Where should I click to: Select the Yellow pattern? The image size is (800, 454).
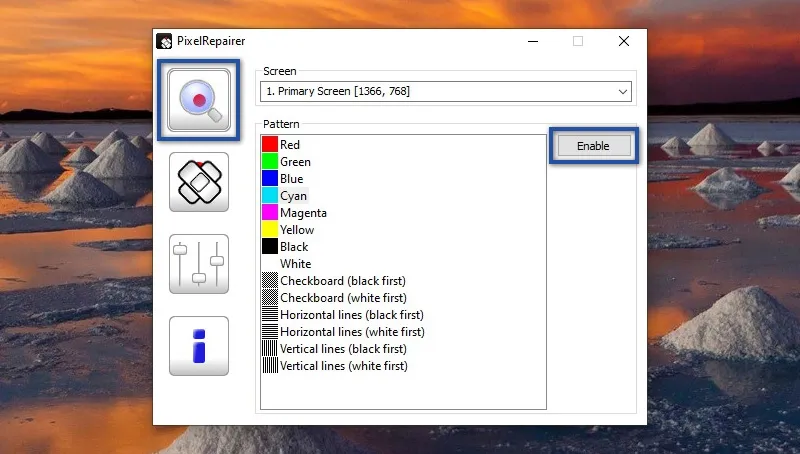[288, 230]
